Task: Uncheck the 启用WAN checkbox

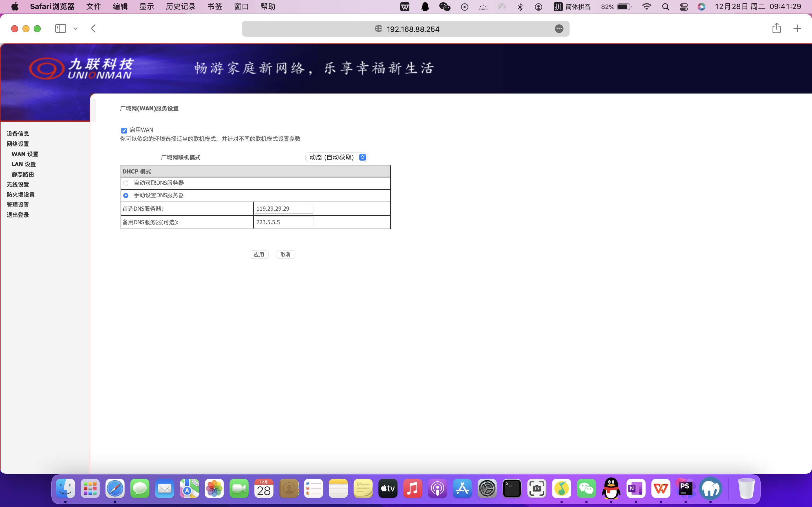Action: pyautogui.click(x=124, y=130)
